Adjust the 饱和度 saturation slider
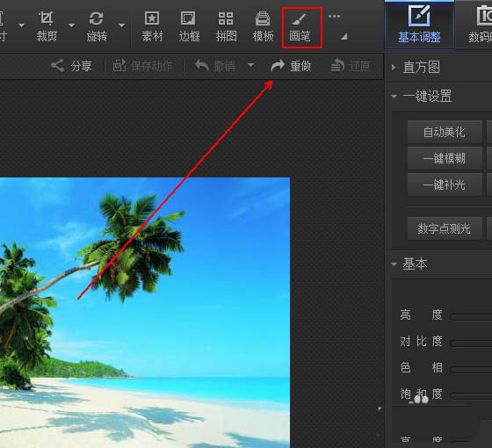The image size is (492, 448). [471, 396]
